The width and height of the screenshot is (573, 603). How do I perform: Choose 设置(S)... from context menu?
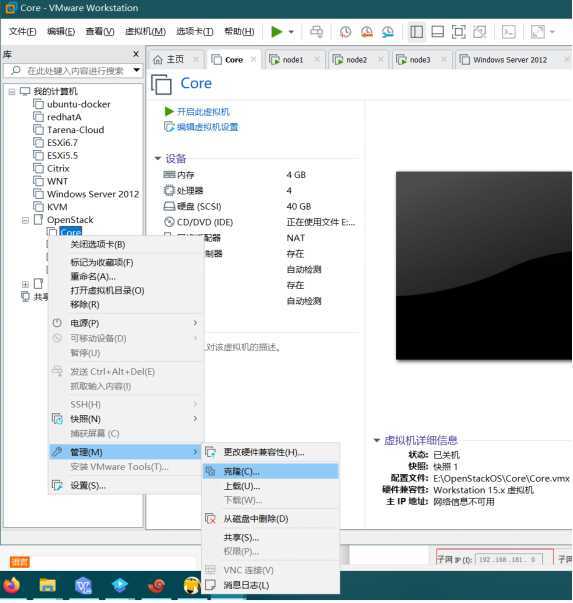(x=126, y=486)
